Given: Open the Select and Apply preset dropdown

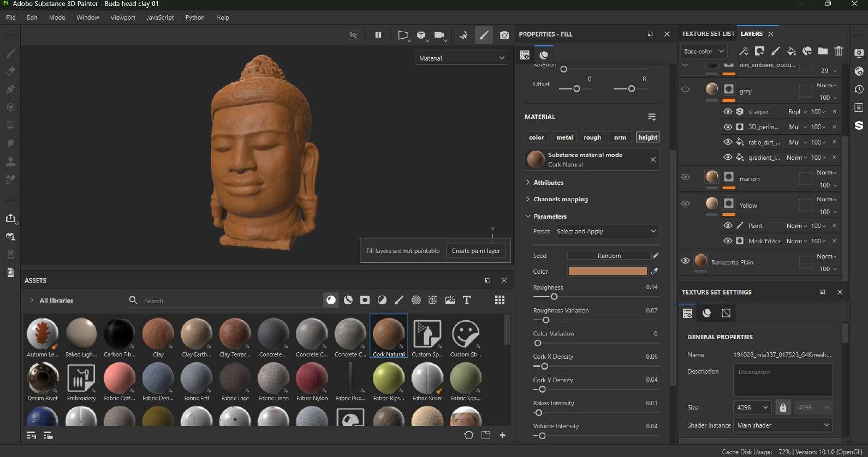Looking at the screenshot, I should click(x=607, y=231).
